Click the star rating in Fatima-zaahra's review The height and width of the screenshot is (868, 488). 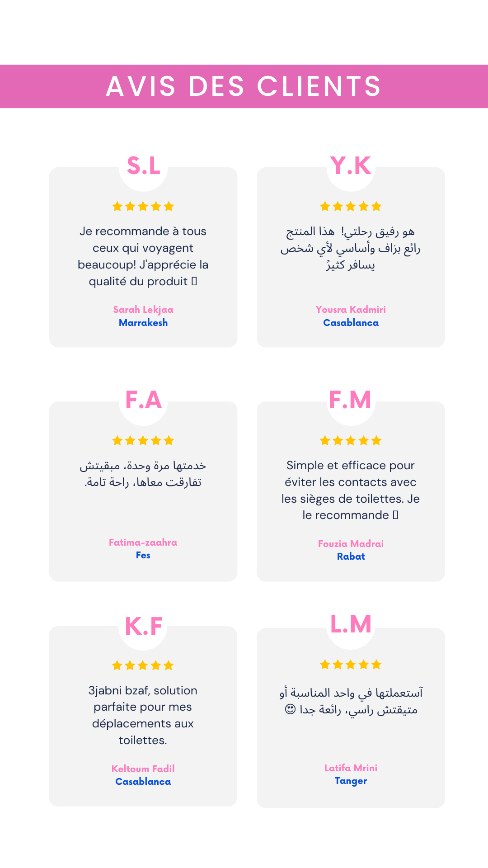coord(143,441)
